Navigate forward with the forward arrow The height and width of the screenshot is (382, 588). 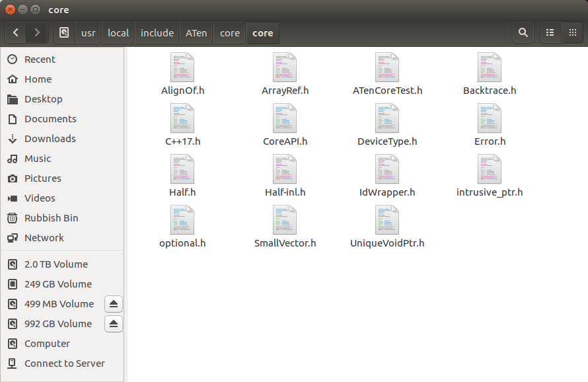click(x=37, y=32)
